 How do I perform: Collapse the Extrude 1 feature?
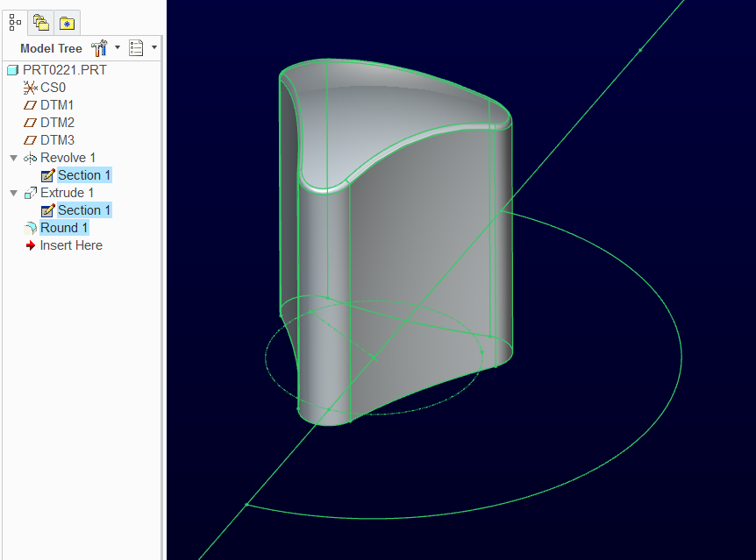[x=13, y=193]
